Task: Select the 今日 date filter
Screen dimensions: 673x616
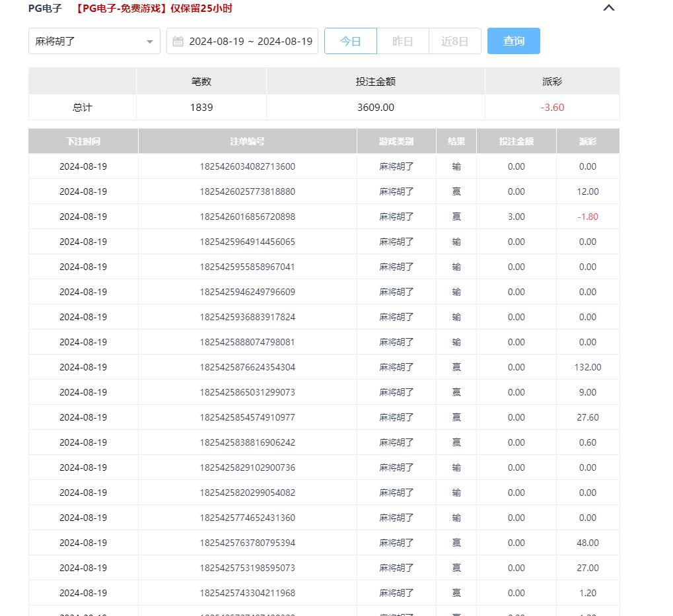Action: (350, 41)
